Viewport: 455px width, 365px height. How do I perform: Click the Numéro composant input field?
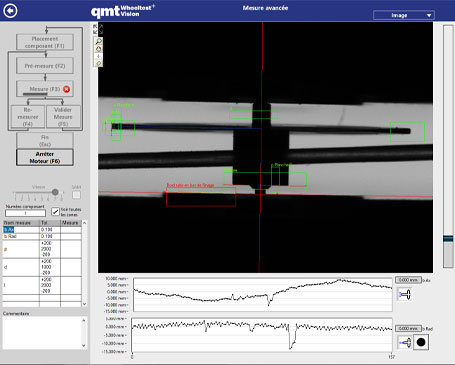tap(25, 213)
